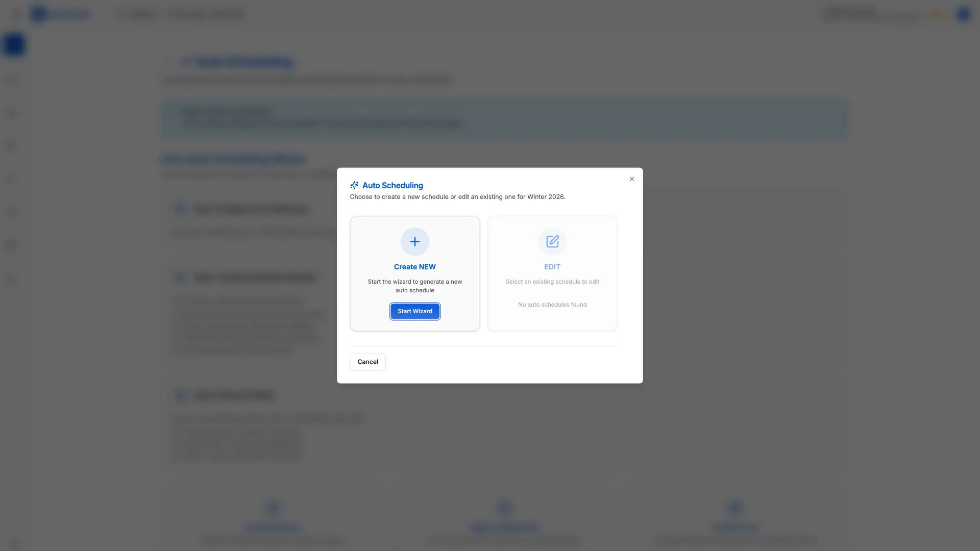Click the pencil icon on the EDIT card
Viewport: 980px width, 551px height.
pyautogui.click(x=552, y=241)
